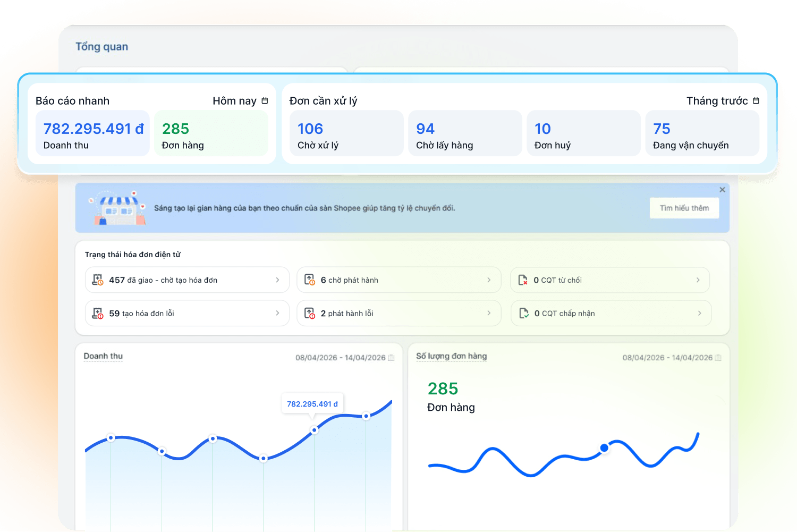
Task: Open the 94 Chờ lấy hàng card
Action: pos(465,133)
